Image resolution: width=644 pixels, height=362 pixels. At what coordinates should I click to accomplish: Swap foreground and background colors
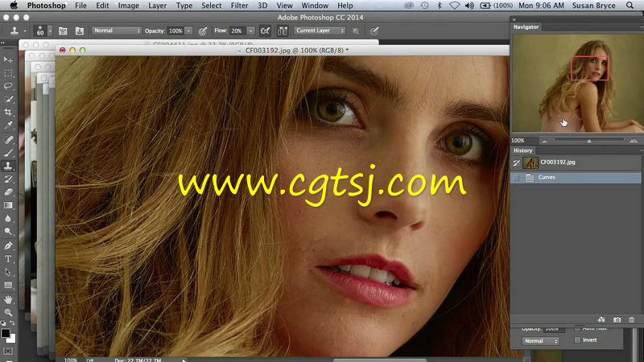pos(12,323)
